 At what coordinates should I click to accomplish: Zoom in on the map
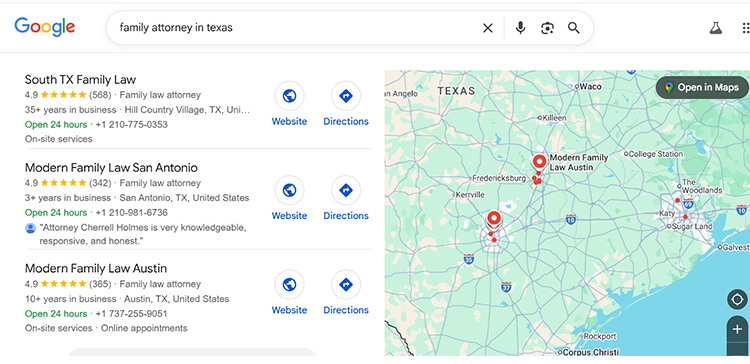[x=737, y=329]
